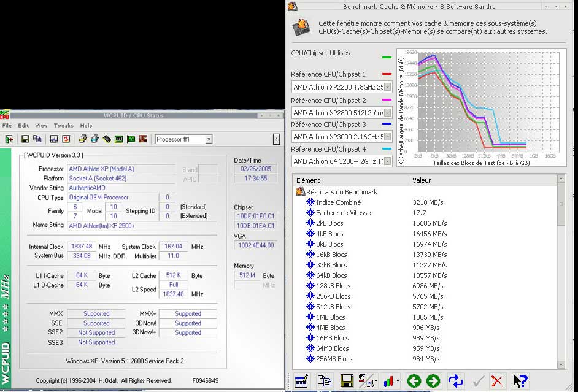Click the magenta Reference 2 color line

[387, 100]
